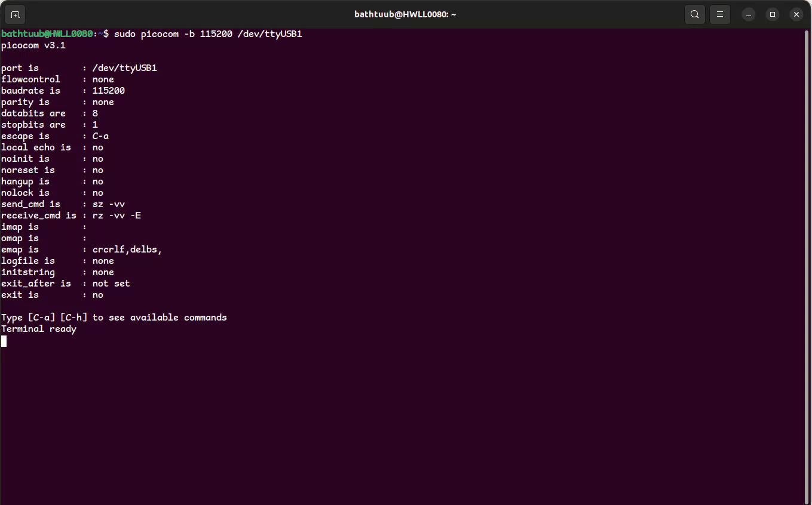The width and height of the screenshot is (812, 505).
Task: Click the green "bathtuub@HWLL0080" shell prompt
Action: [x=47, y=34]
